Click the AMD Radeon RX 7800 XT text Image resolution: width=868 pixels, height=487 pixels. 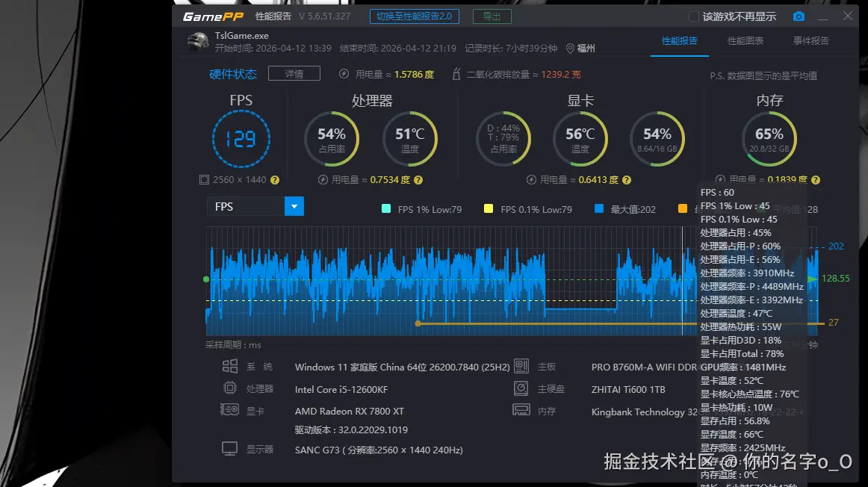click(350, 411)
